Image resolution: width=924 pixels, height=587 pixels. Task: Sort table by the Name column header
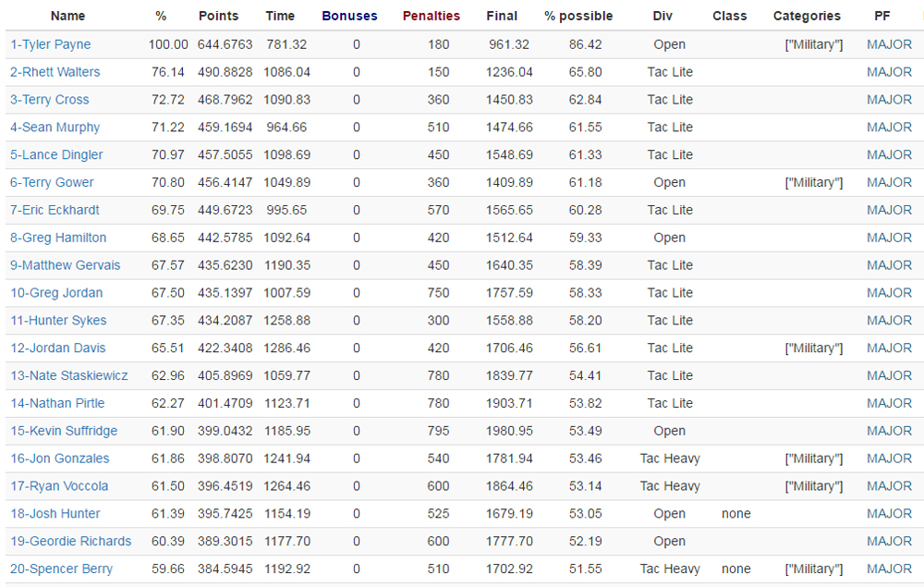click(x=67, y=17)
